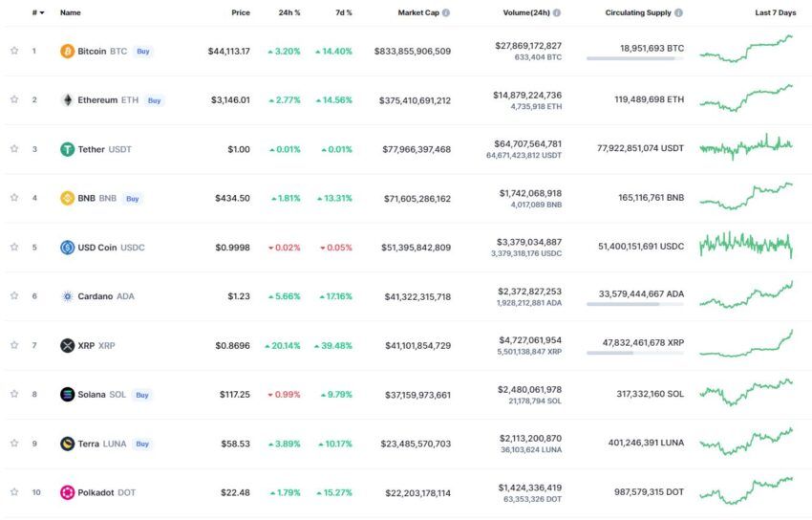Viewport: 812px width, 520px height.
Task: Sort by the 7d % column
Action: [344, 12]
